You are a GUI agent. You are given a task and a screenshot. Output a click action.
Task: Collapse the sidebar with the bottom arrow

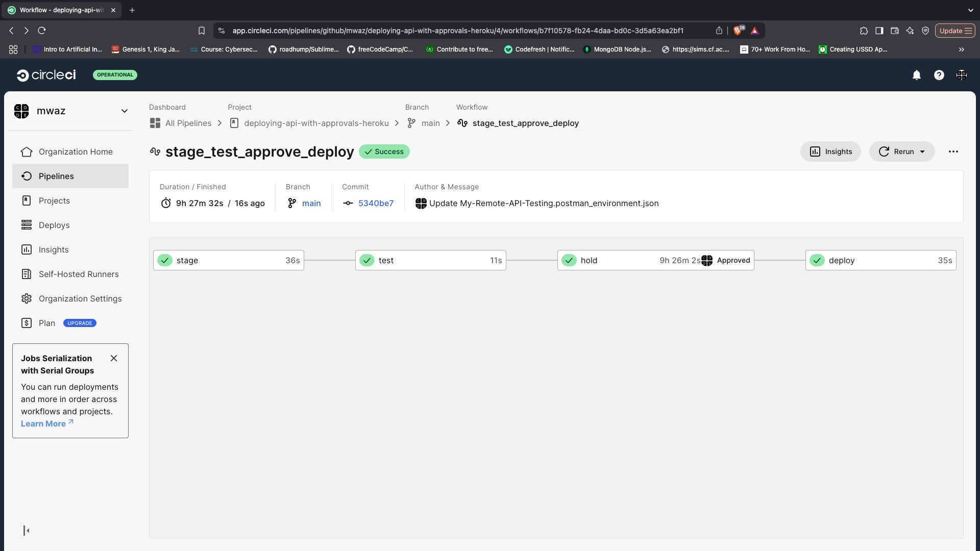point(26,531)
